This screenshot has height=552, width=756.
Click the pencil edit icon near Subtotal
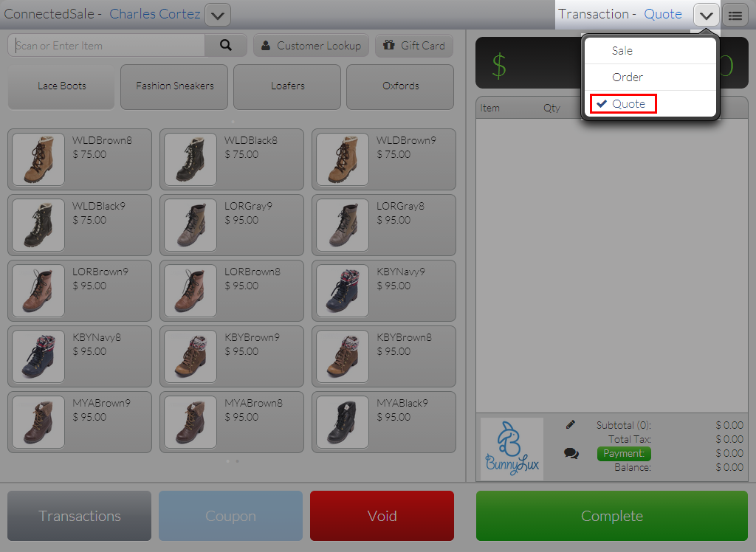tap(571, 425)
